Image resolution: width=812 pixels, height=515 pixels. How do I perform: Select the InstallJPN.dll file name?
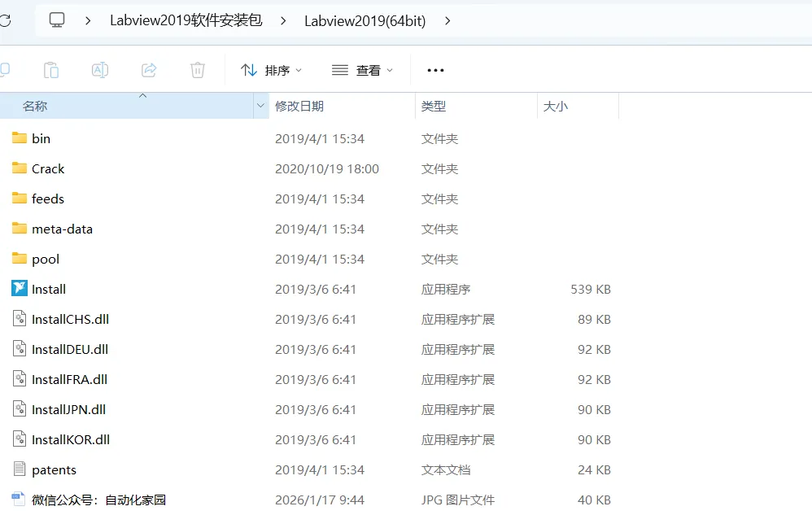[69, 409]
